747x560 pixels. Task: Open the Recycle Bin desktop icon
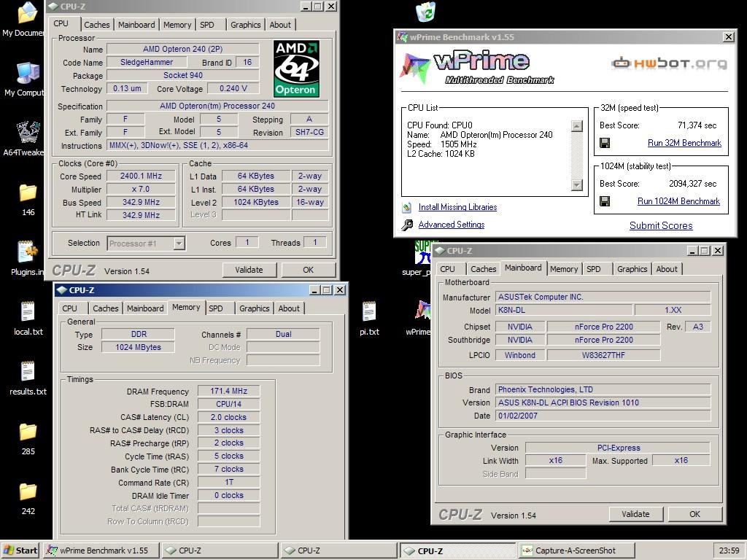click(425, 12)
